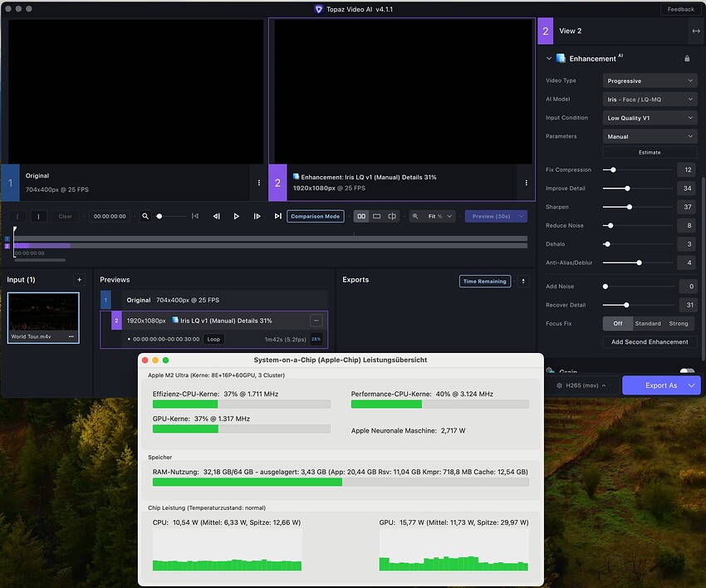The height and width of the screenshot is (588, 706).
Task: Select the side-by-side view layout icon
Action: tap(361, 216)
